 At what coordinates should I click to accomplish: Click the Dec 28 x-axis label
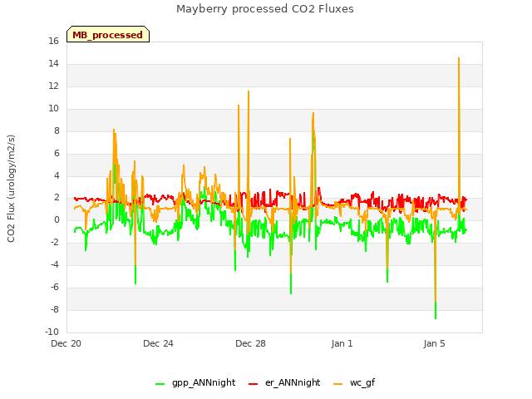click(x=250, y=343)
